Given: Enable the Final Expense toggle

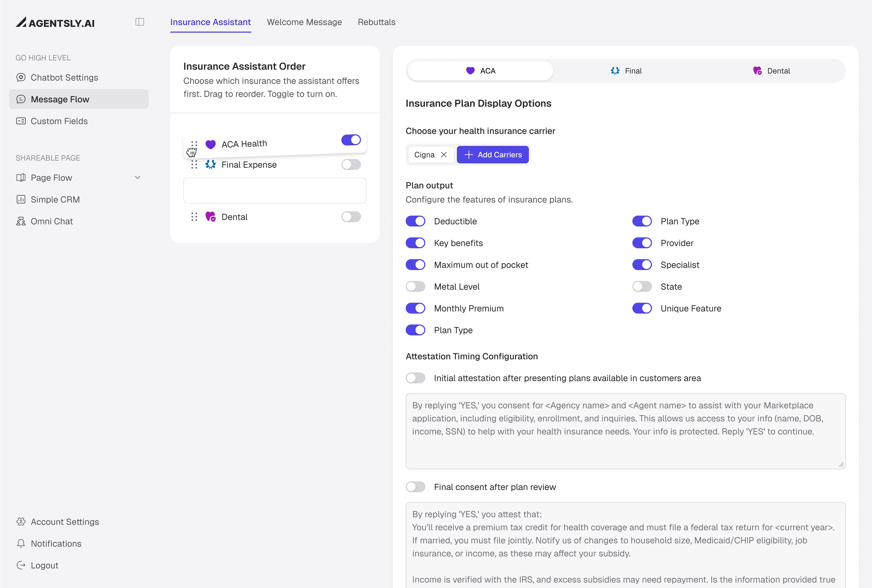Looking at the screenshot, I should (351, 164).
